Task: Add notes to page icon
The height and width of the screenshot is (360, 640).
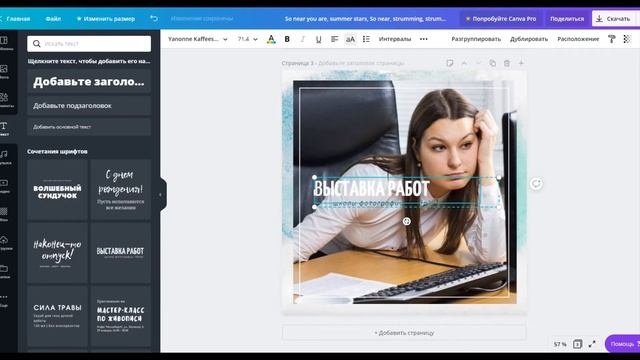Action: [x=449, y=63]
